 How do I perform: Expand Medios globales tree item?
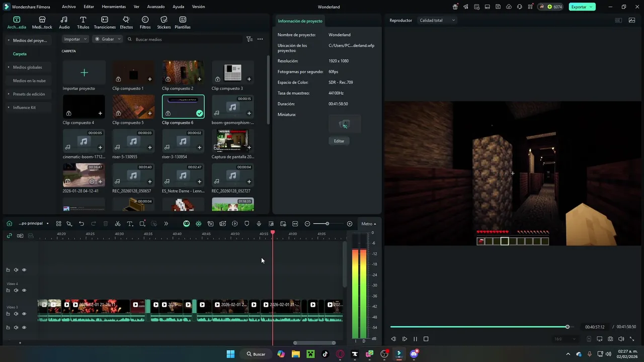pyautogui.click(x=8, y=67)
